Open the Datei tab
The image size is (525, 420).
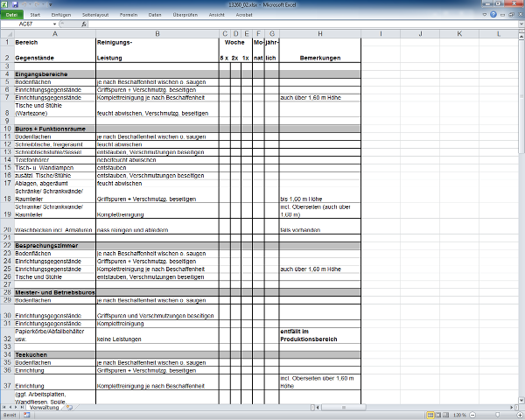click(x=13, y=15)
